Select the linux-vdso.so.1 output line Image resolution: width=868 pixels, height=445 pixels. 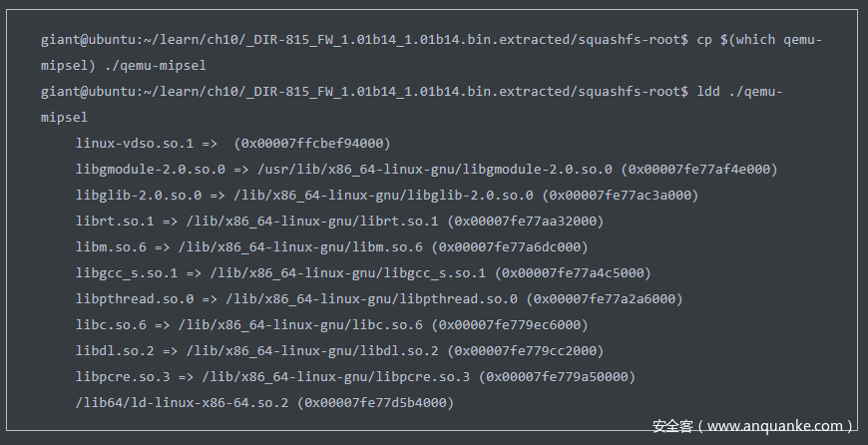pyautogui.click(x=233, y=144)
